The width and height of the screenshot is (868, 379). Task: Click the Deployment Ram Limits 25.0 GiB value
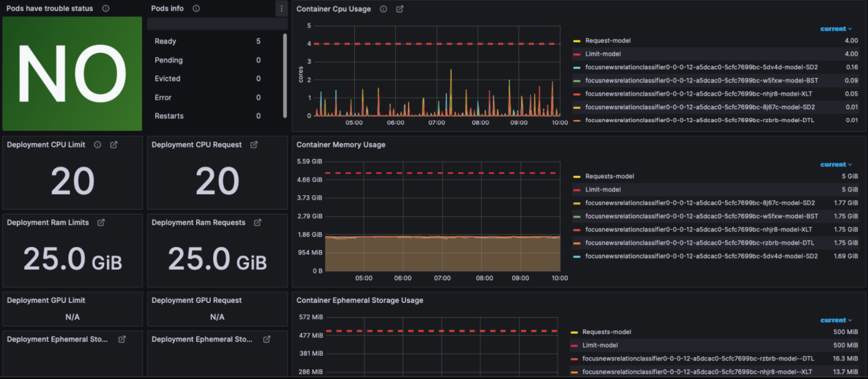tap(73, 259)
